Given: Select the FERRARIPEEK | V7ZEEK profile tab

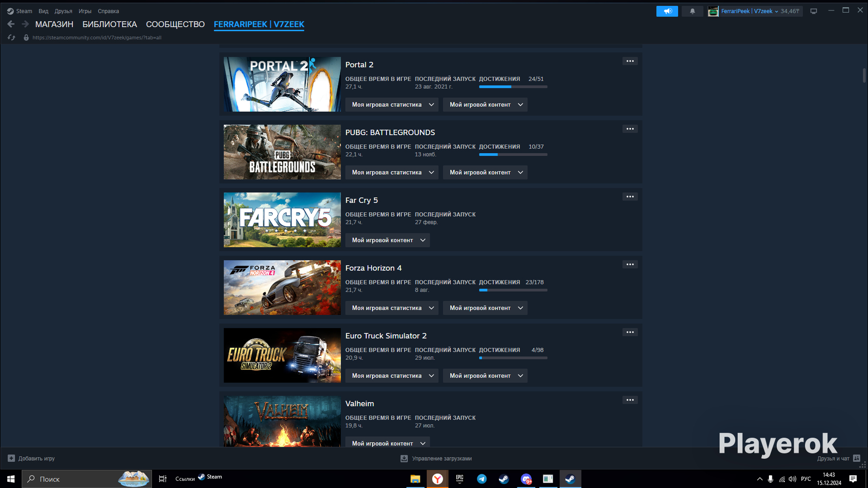Looking at the screenshot, I should [x=259, y=24].
